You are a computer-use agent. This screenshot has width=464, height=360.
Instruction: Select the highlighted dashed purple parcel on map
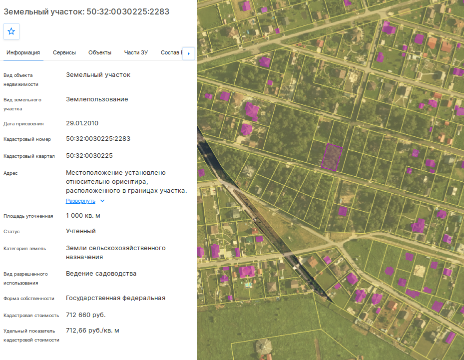point(332,157)
